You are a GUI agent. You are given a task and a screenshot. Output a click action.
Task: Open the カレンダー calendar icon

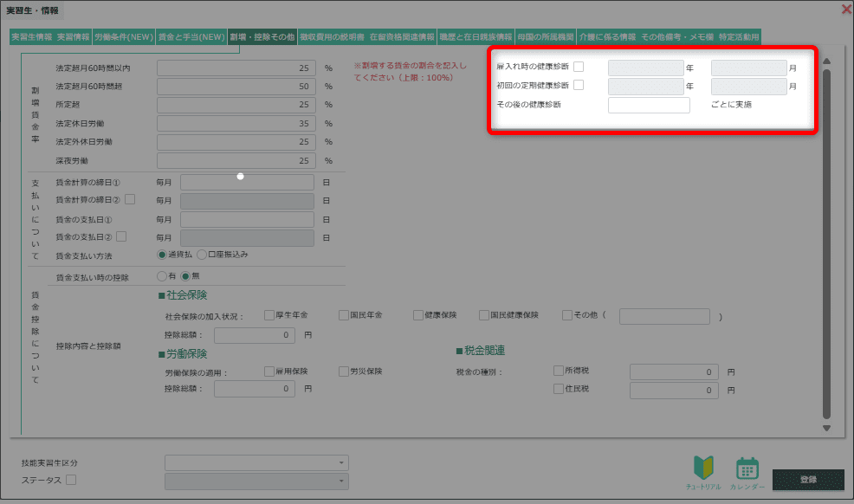(747, 472)
